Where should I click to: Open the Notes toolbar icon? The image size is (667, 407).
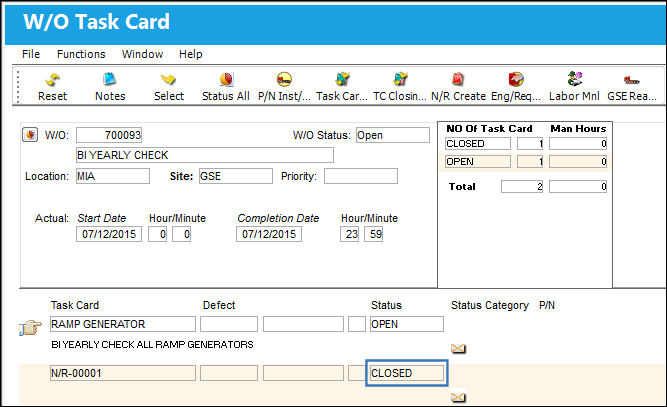click(x=110, y=79)
